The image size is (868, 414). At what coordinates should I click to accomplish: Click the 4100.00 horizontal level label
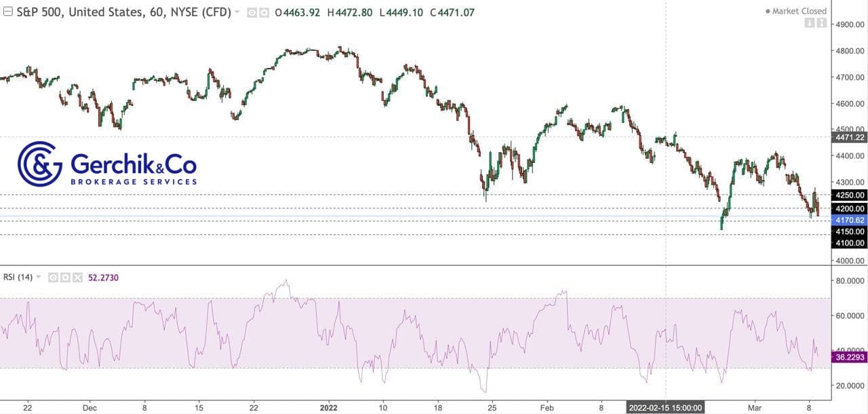(x=850, y=243)
